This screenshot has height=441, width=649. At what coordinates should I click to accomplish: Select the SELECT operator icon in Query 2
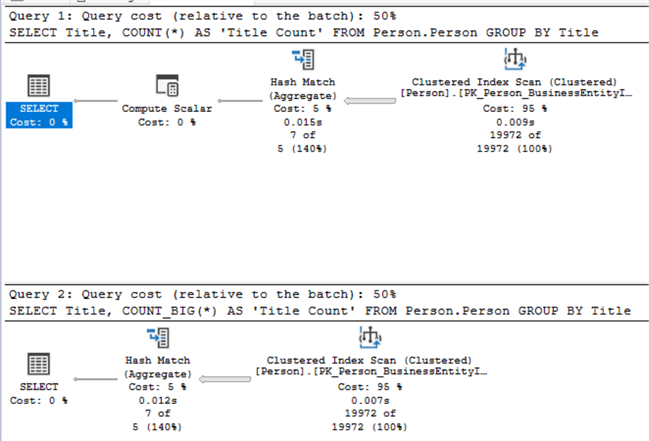(38, 364)
